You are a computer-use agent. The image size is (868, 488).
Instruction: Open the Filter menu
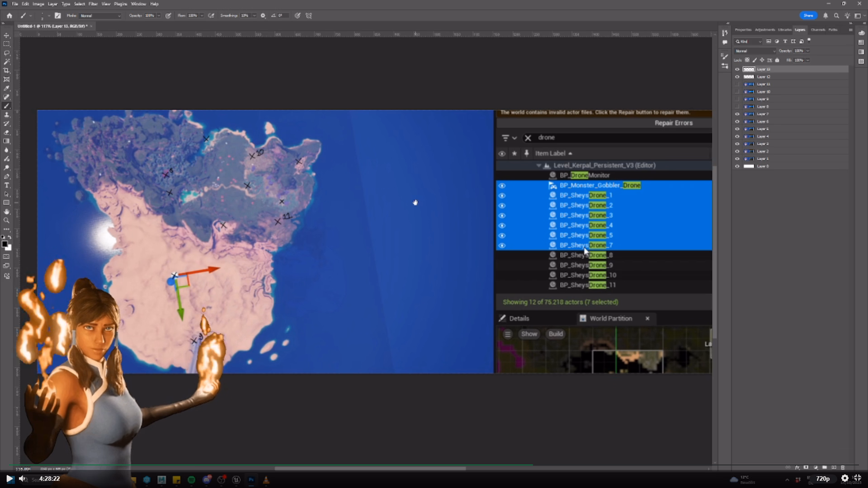93,4
